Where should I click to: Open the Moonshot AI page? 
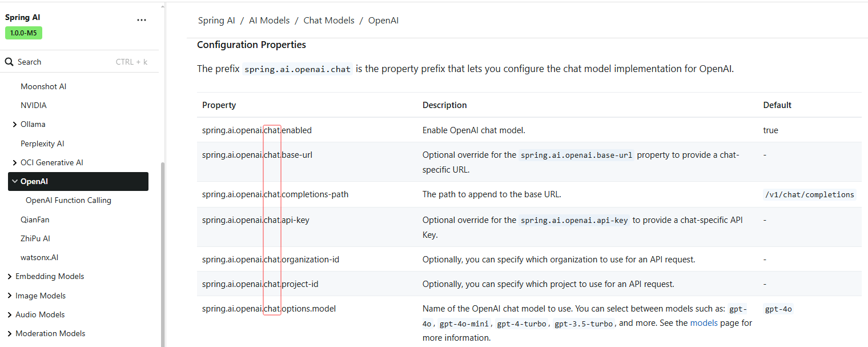click(43, 87)
